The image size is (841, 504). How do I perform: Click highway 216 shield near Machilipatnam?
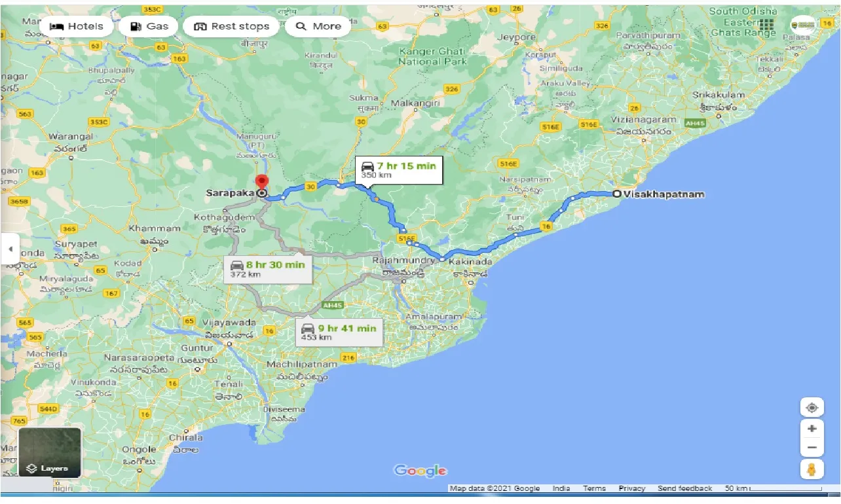click(348, 357)
